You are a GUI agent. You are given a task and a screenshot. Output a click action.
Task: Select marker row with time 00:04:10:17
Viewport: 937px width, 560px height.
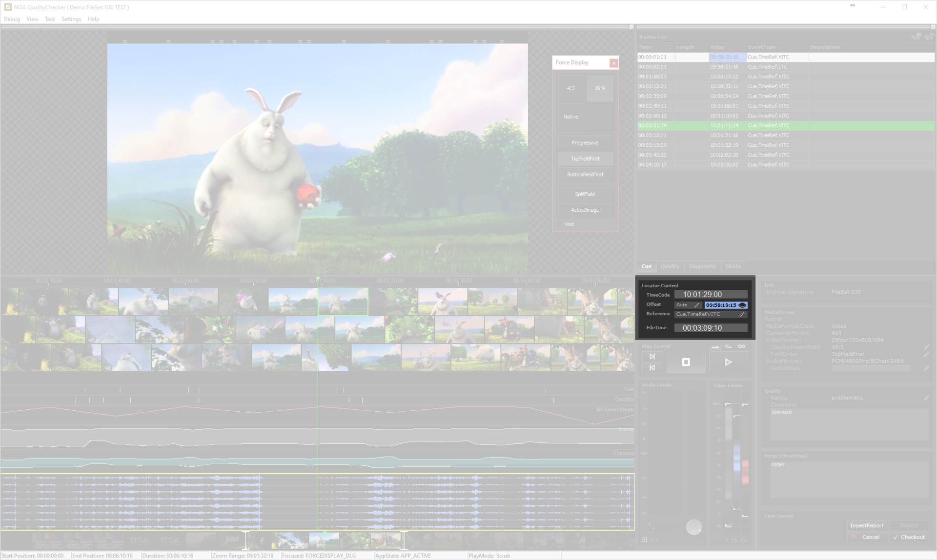click(x=786, y=165)
